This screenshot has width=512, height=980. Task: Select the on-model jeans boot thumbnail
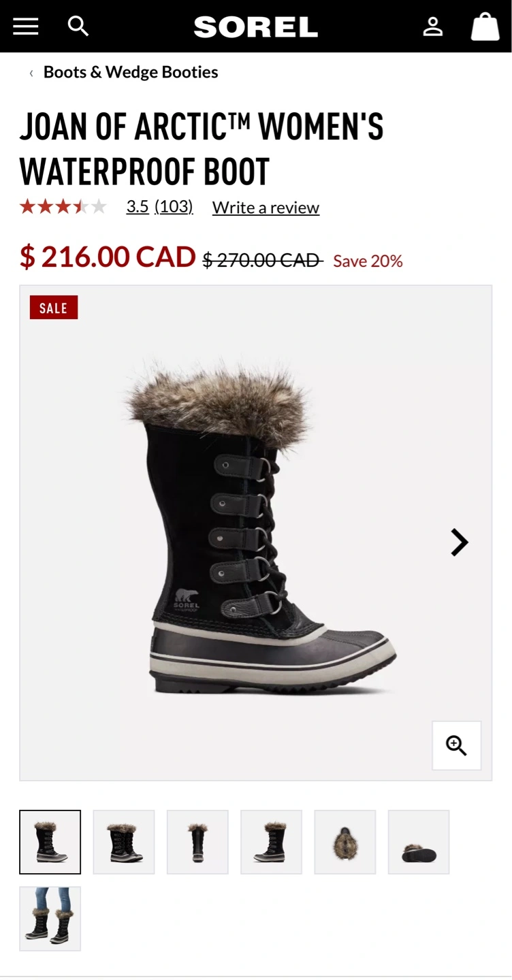50,919
